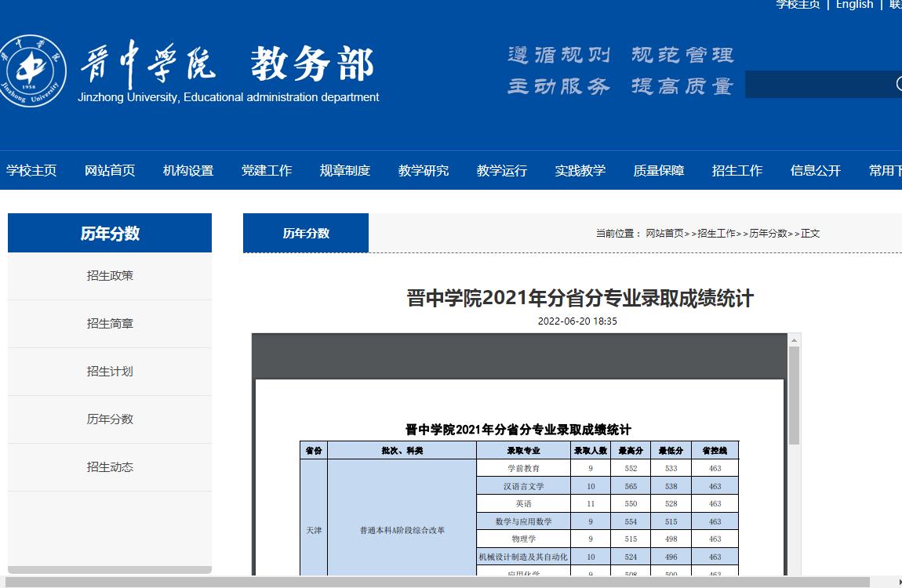The height and width of the screenshot is (588, 902).
Task: Click 网站首页 in the breadcrumb trail
Action: click(664, 234)
